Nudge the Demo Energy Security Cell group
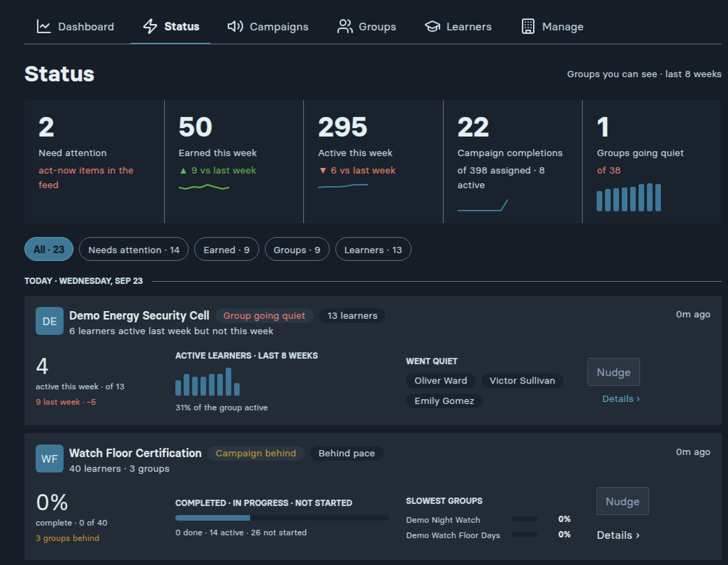728x565 pixels. coord(614,372)
